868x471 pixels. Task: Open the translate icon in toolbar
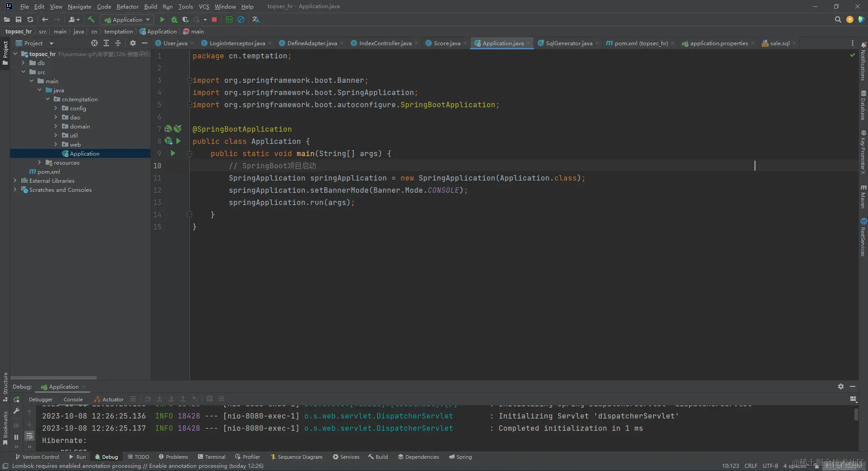[x=255, y=19]
